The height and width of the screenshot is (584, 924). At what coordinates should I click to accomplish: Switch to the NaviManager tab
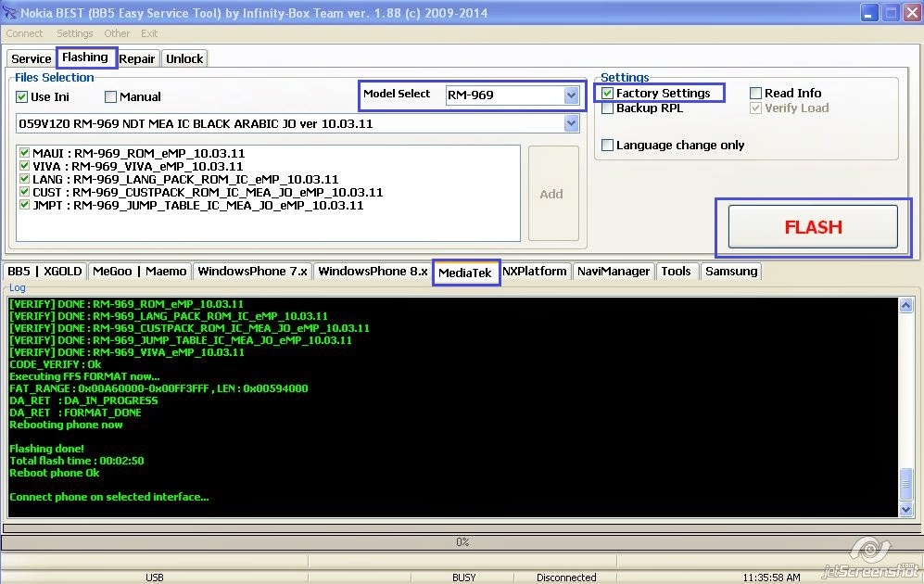tap(614, 271)
